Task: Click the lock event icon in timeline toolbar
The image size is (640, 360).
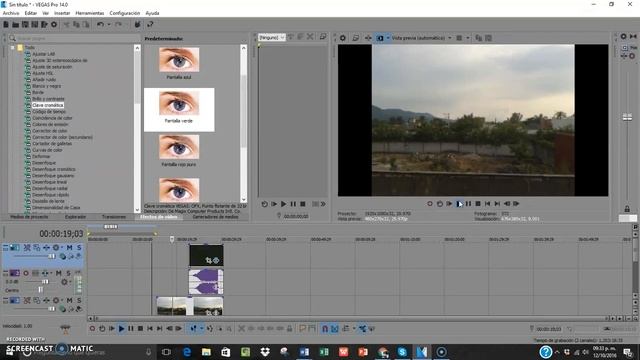Action: pyautogui.click(x=289, y=329)
